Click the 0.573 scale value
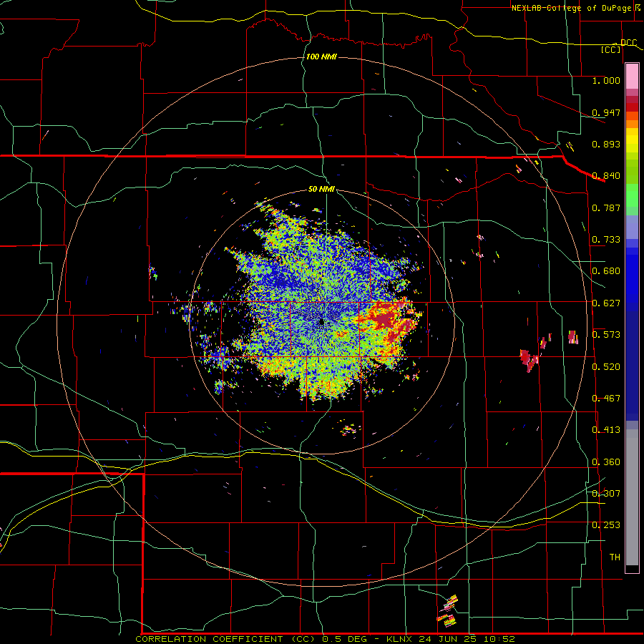 click(606, 334)
